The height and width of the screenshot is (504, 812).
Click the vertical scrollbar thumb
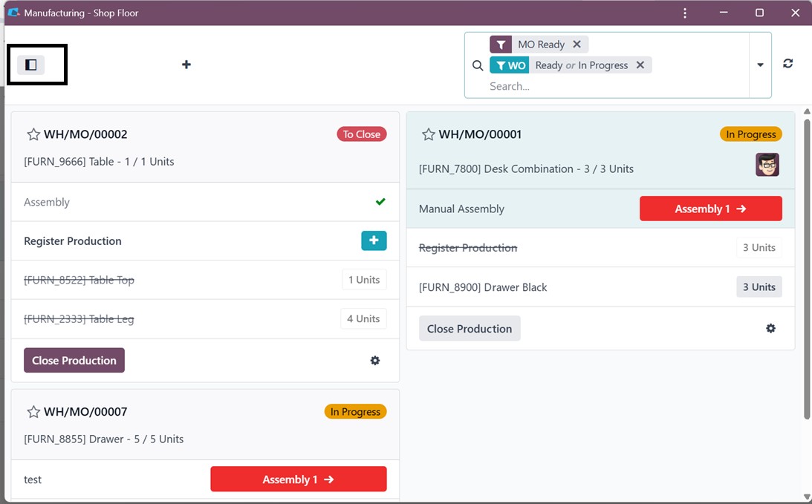click(807, 269)
